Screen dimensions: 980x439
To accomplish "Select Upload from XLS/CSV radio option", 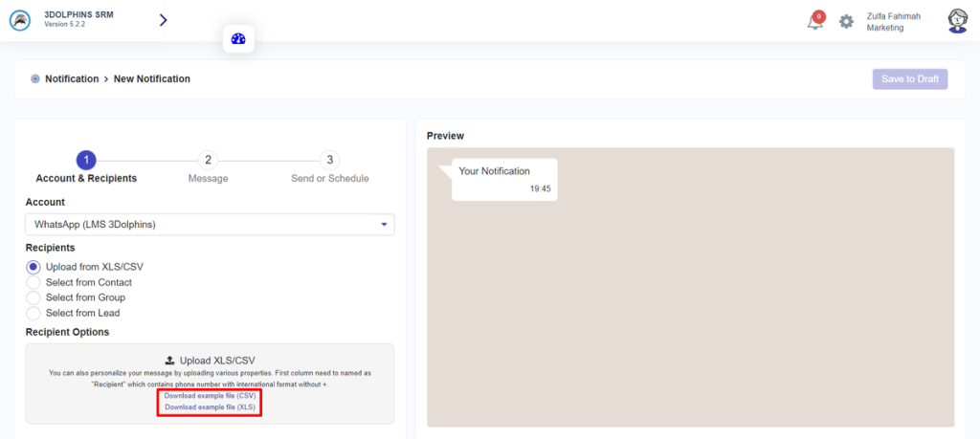I will pos(33,267).
